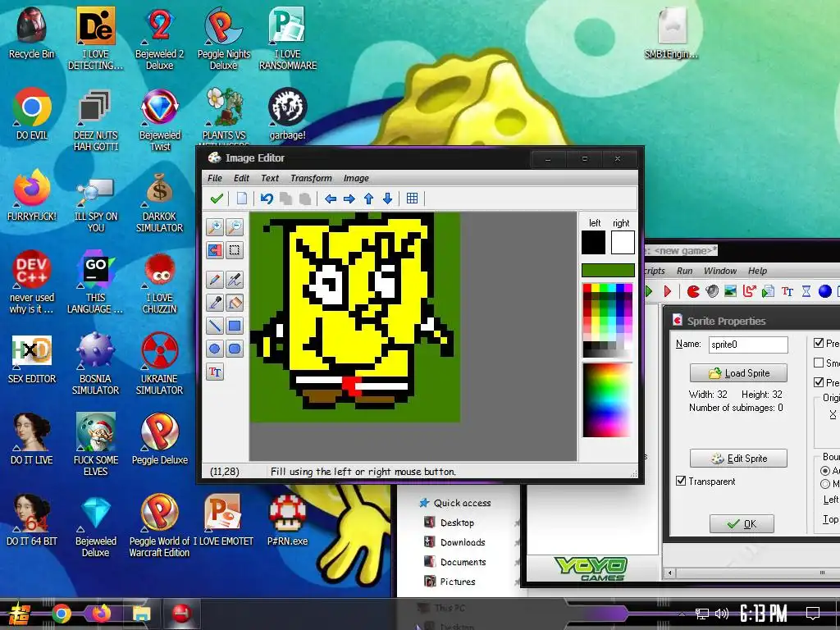Select the first (selected) bounding box radio button

point(825,471)
